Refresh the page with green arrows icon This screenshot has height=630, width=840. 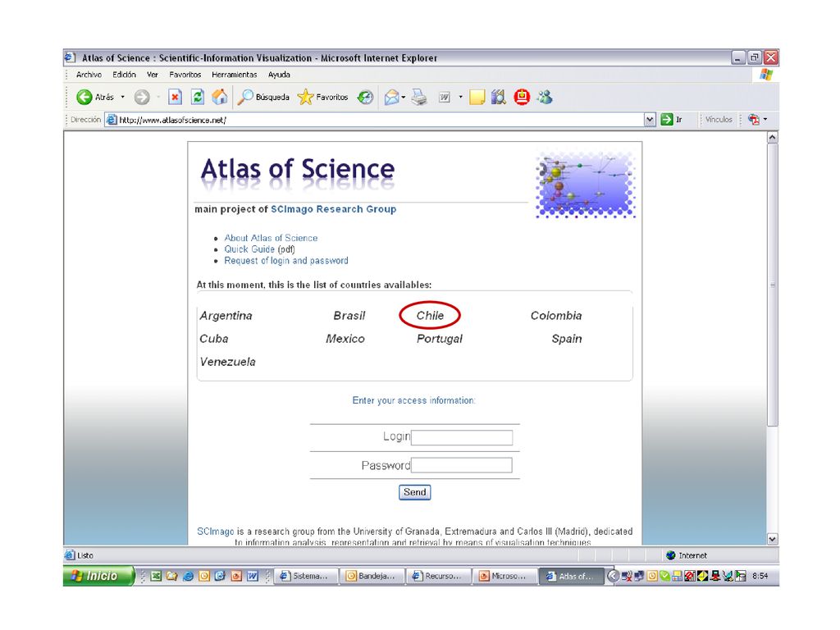[x=198, y=97]
